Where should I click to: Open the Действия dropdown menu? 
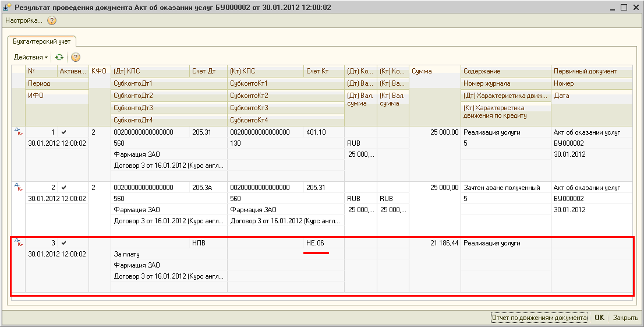point(31,57)
